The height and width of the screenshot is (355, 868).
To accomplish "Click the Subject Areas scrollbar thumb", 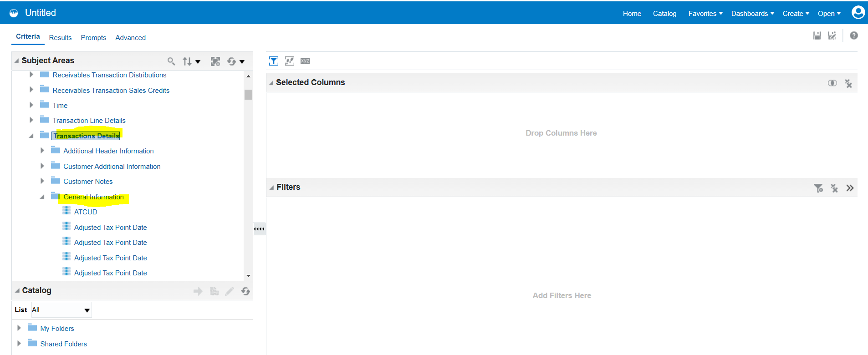I will tap(248, 94).
